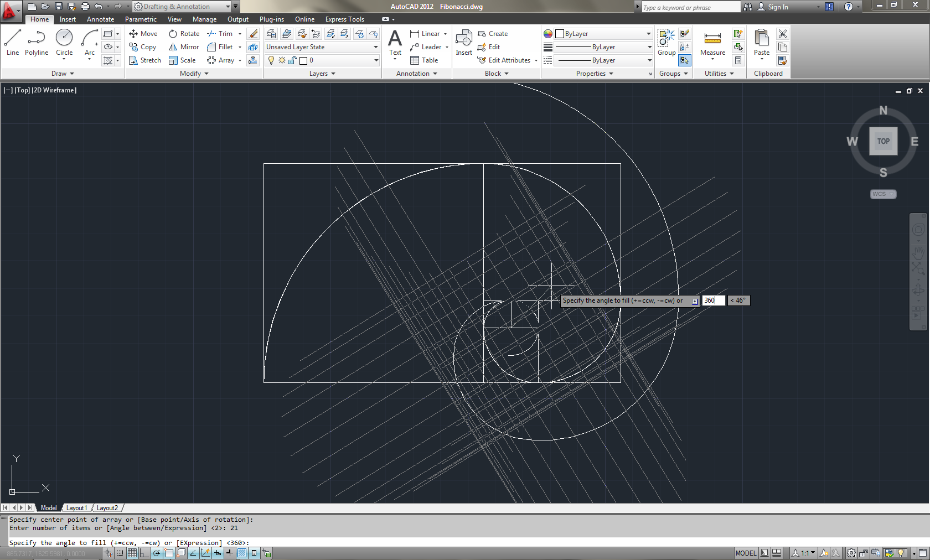Switch to the Parametric ribbon tab
This screenshot has width=930, height=560.
pyautogui.click(x=141, y=19)
